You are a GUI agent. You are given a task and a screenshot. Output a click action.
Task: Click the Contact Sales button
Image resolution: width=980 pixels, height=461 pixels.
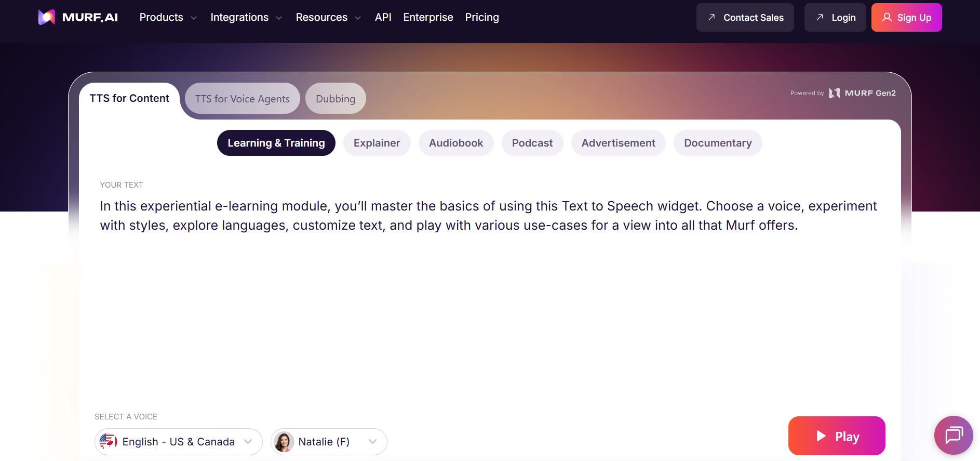[745, 17]
